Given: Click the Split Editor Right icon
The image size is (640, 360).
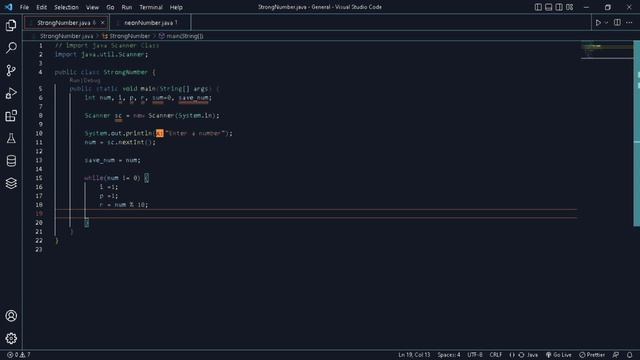Looking at the screenshot, I should click(x=617, y=23).
